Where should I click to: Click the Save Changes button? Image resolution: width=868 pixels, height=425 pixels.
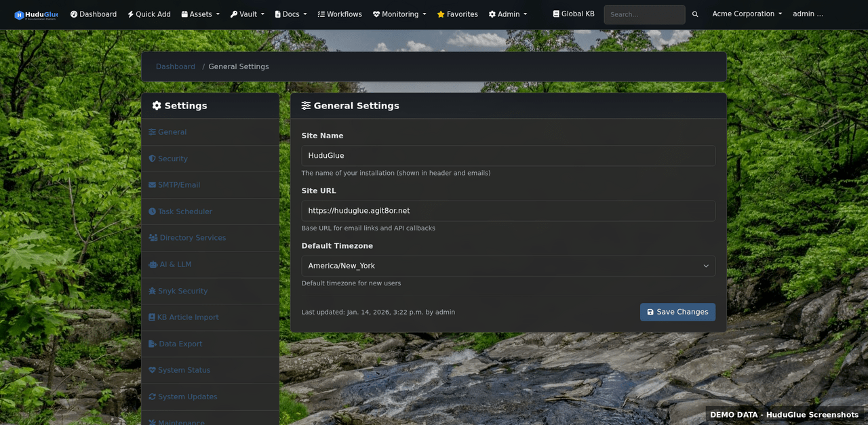tap(677, 312)
